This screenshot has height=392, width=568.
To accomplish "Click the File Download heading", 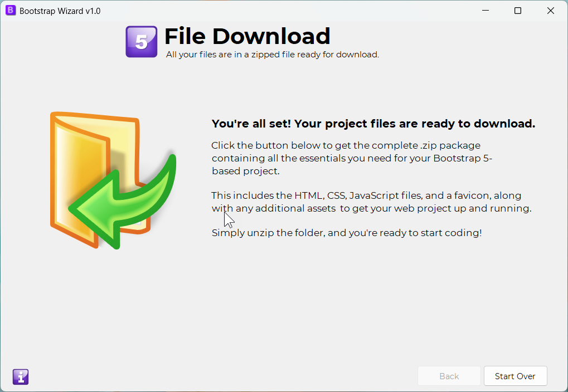I will [247, 36].
